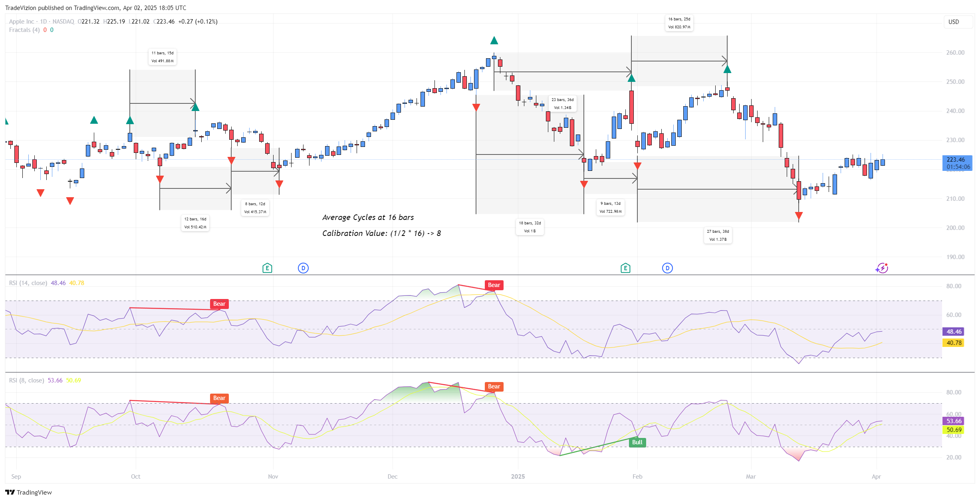Image resolution: width=980 pixels, height=501 pixels.
Task: Click the current price label 223.46
Action: click(957, 163)
